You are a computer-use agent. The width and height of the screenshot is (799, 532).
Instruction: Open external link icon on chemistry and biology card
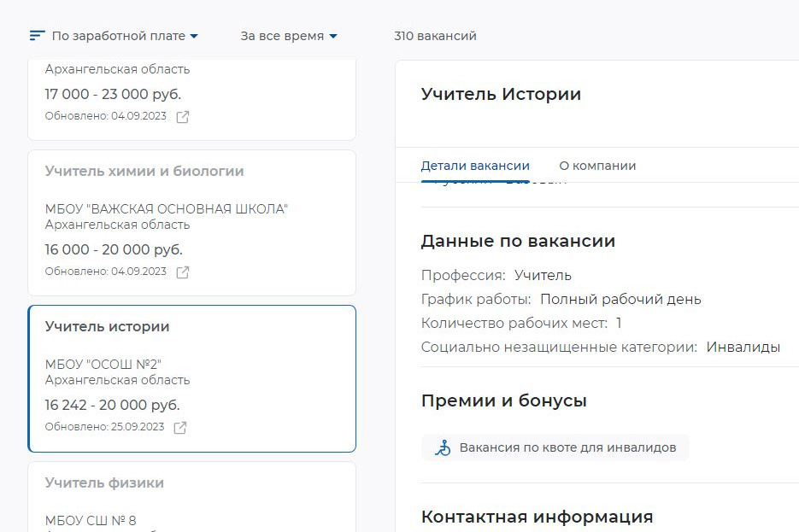182,272
